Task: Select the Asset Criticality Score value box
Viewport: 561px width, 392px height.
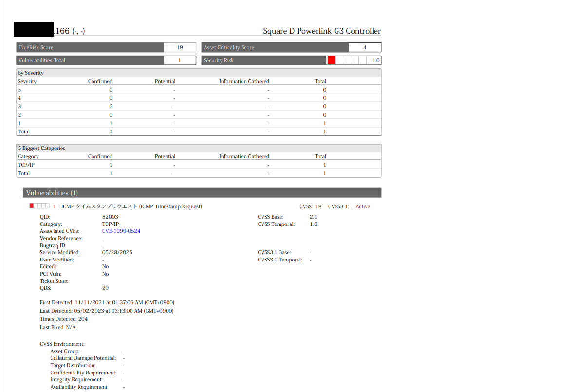Action: 365,47
